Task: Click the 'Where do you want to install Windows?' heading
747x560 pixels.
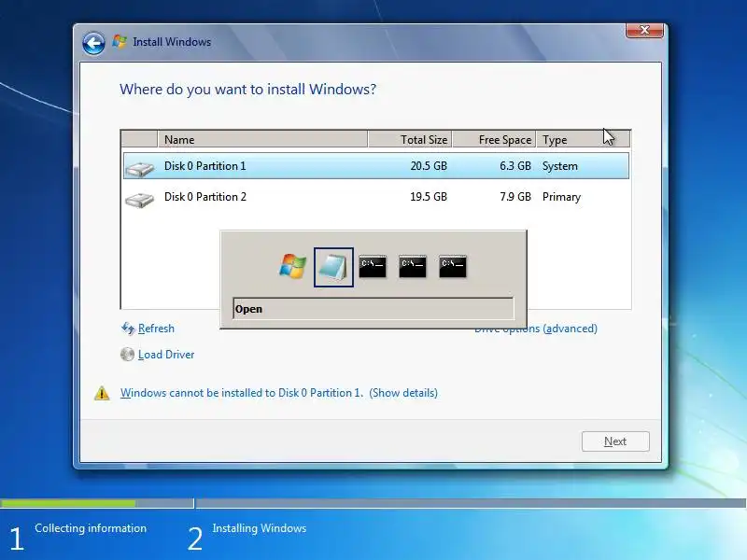Action: pos(247,89)
